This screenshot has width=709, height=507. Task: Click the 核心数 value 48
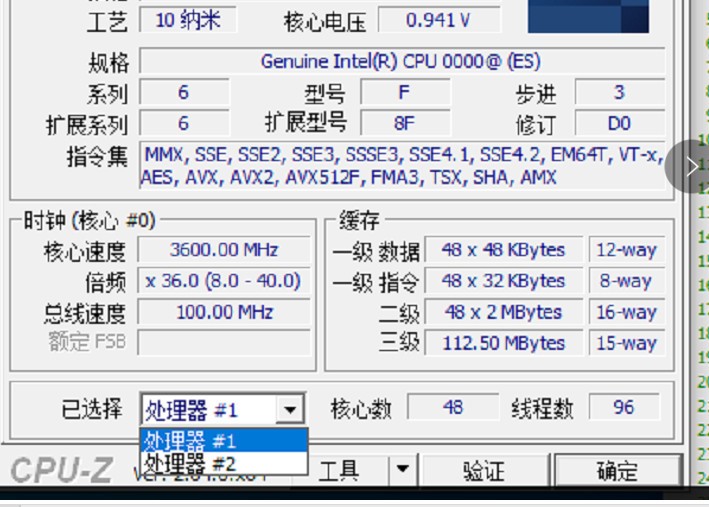453,407
